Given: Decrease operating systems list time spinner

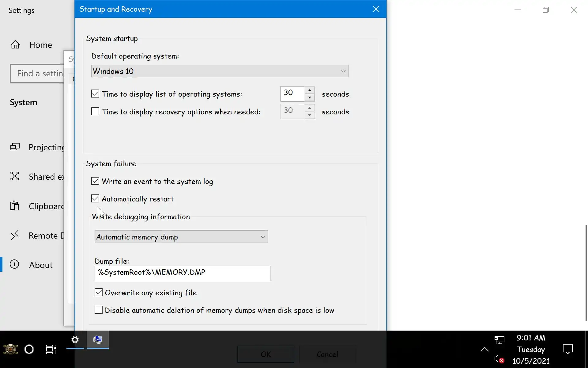Looking at the screenshot, I should coord(310,98).
